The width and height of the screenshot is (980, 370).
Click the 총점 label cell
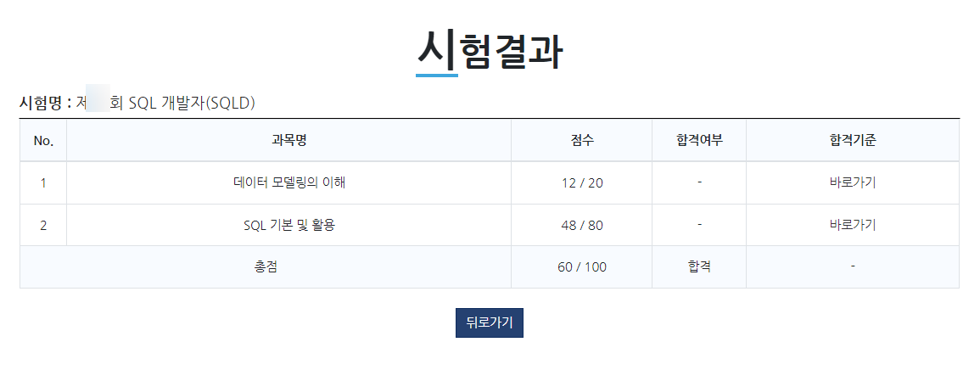click(x=266, y=266)
